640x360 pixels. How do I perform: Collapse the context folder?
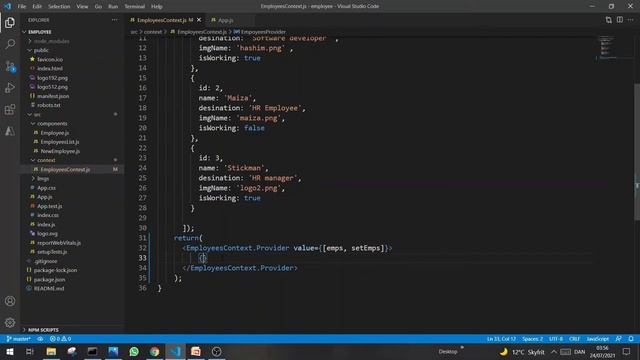46,160
